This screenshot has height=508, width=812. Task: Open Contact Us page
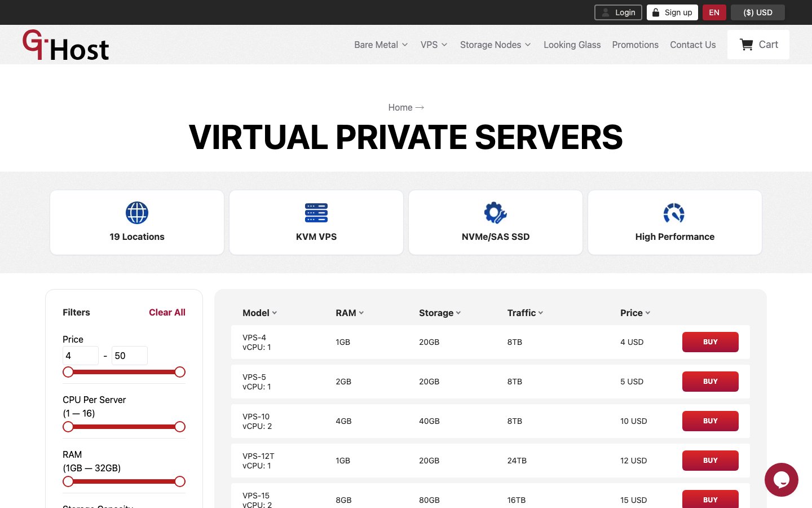tap(692, 45)
